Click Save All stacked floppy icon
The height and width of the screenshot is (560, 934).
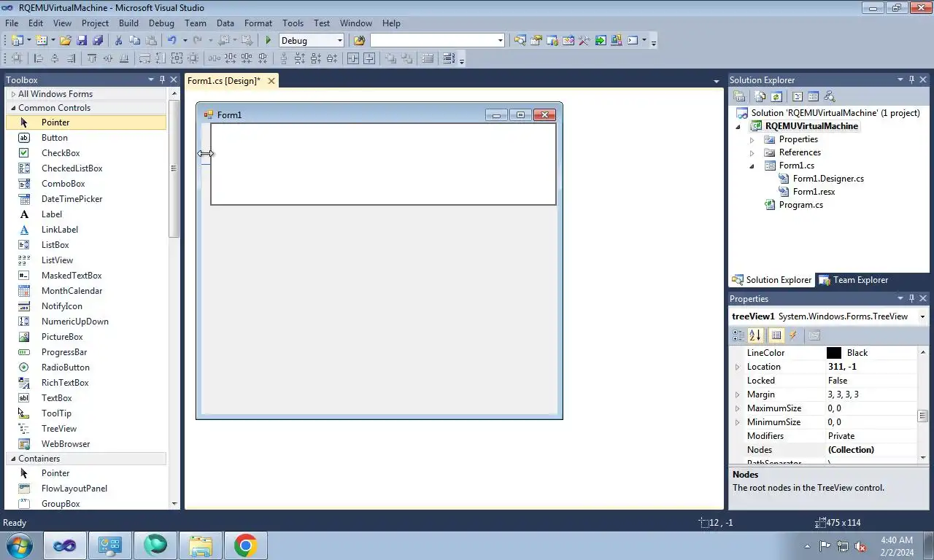click(98, 41)
